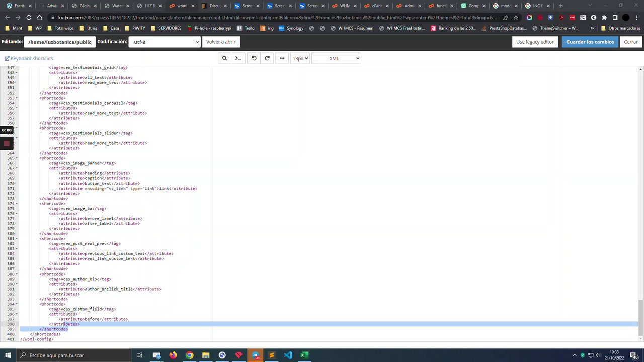The width and height of the screenshot is (644, 362).
Task: Open the Trello bookmark
Action: click(x=246, y=28)
